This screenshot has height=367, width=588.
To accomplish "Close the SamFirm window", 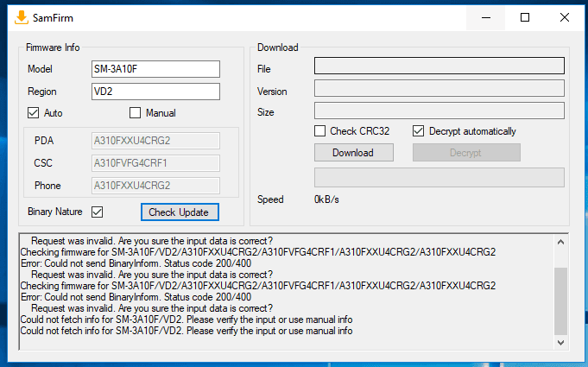I will click(565, 17).
